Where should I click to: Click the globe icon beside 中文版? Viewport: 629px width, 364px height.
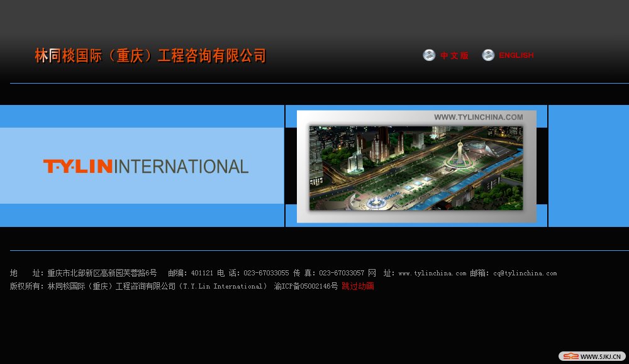pyautogui.click(x=429, y=55)
